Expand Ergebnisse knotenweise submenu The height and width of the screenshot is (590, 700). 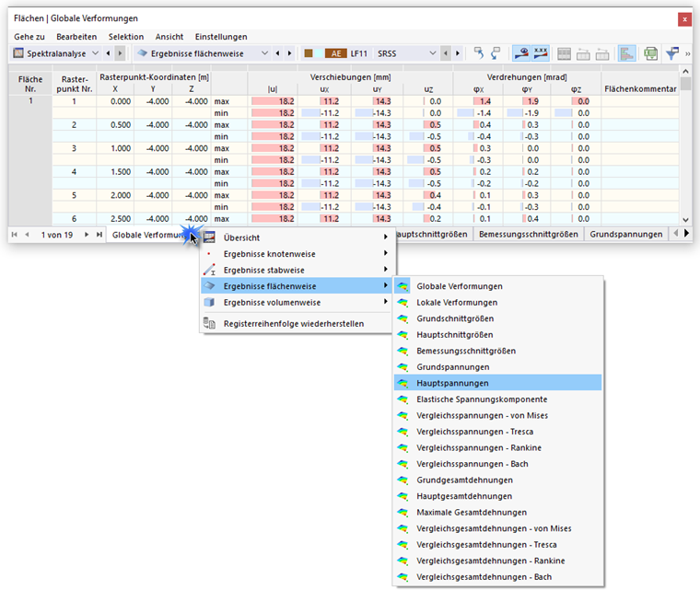click(x=297, y=253)
